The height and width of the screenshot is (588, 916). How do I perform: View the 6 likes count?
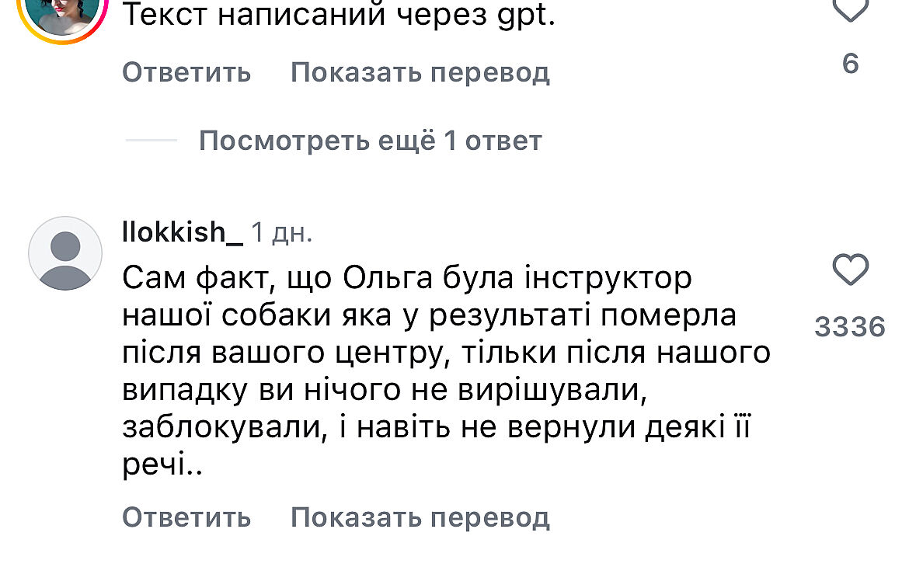point(850,64)
